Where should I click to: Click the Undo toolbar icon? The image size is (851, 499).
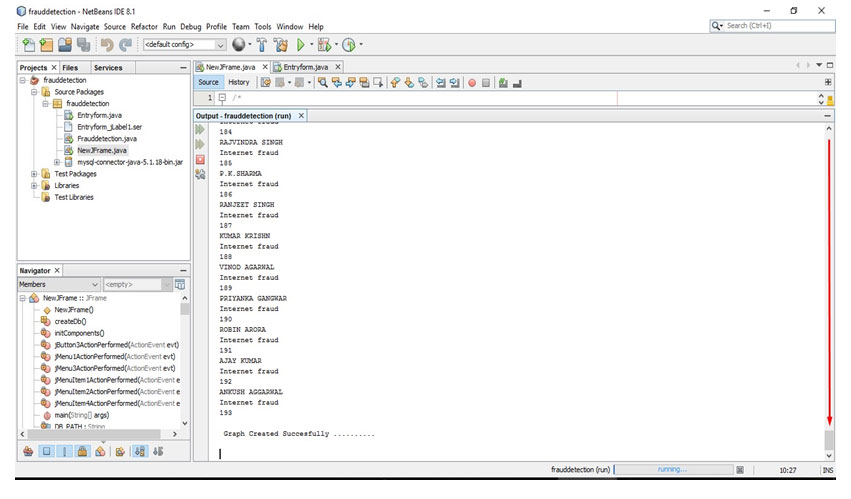point(106,45)
